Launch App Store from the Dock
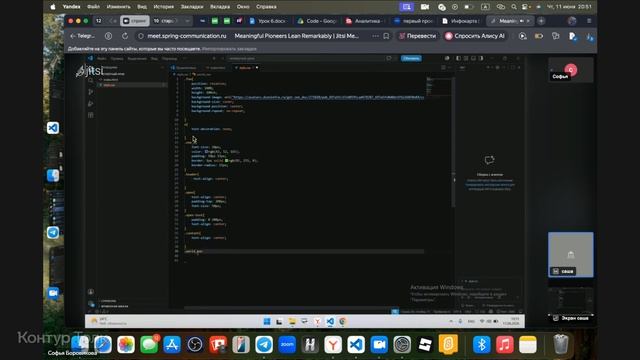The image size is (640, 360). (x=172, y=345)
